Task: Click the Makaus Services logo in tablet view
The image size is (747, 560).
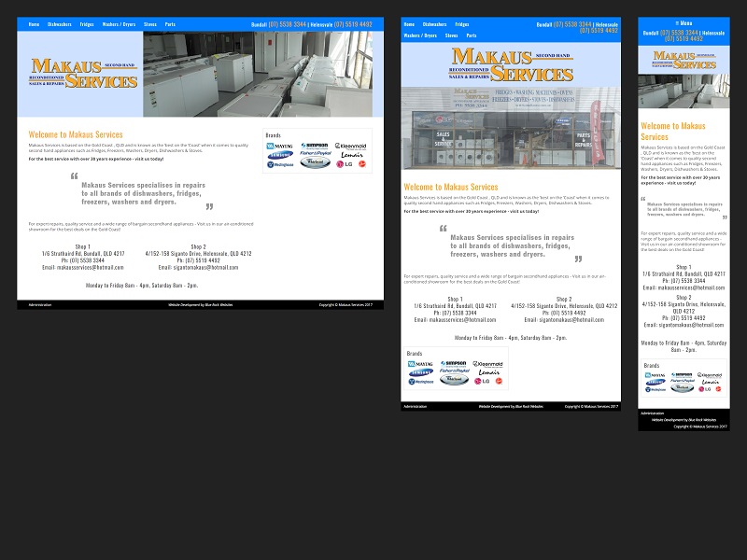Action: (x=511, y=65)
